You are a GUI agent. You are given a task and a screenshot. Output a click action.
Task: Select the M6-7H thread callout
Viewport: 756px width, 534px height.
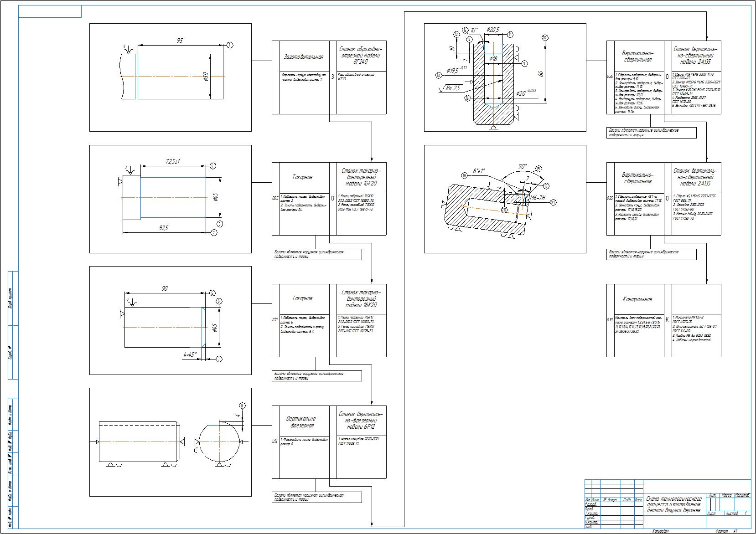tap(537, 198)
